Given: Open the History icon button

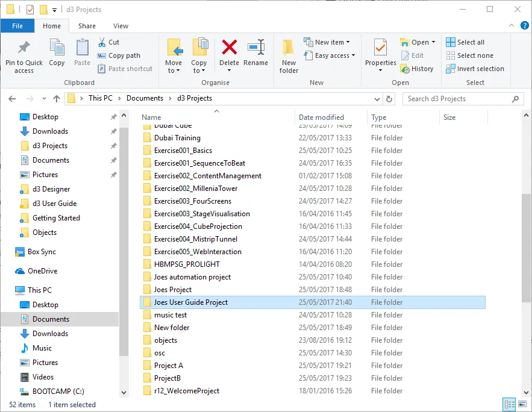Looking at the screenshot, I should pos(417,69).
